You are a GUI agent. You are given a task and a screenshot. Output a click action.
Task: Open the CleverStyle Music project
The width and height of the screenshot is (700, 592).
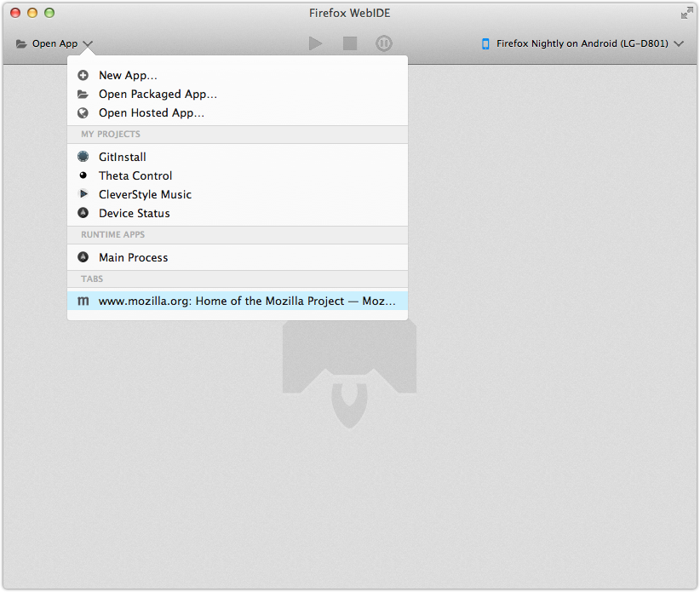[x=237, y=194]
